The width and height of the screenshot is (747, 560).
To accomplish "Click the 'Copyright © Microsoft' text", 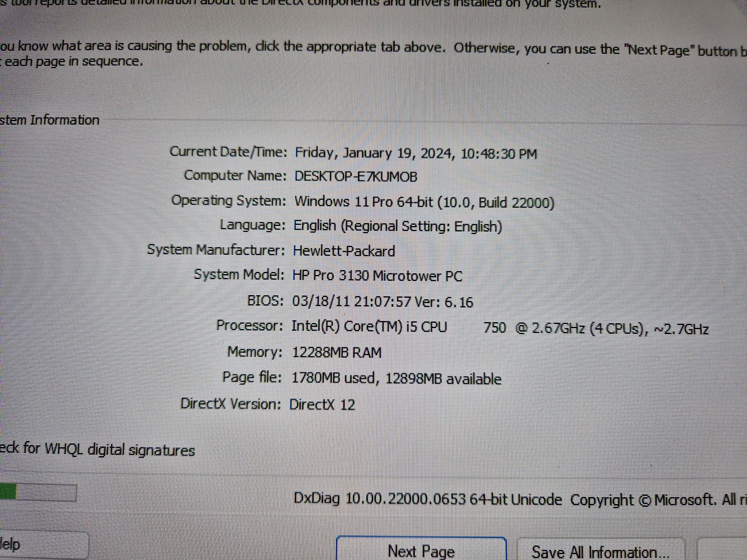I will coord(643,500).
